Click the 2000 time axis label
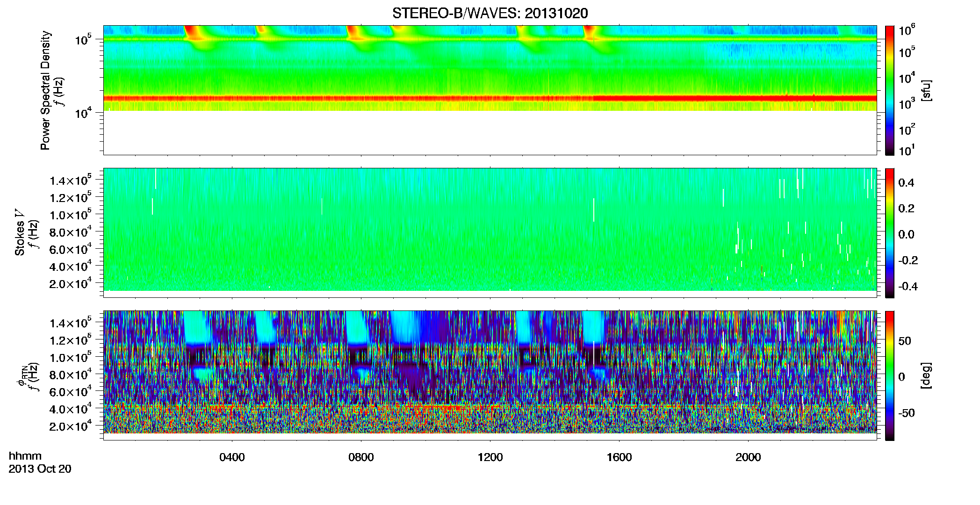Viewport: 980px width, 505px height. coord(748,457)
